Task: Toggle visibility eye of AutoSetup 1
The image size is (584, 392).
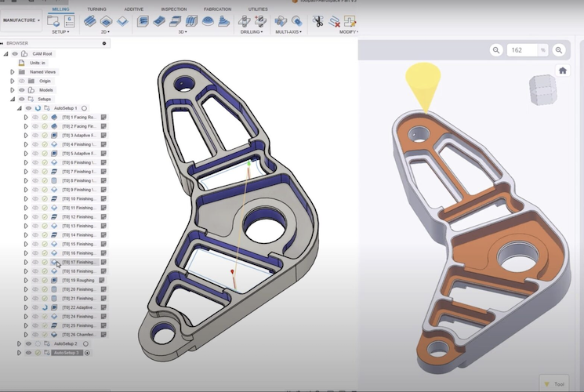Action: [x=28, y=108]
